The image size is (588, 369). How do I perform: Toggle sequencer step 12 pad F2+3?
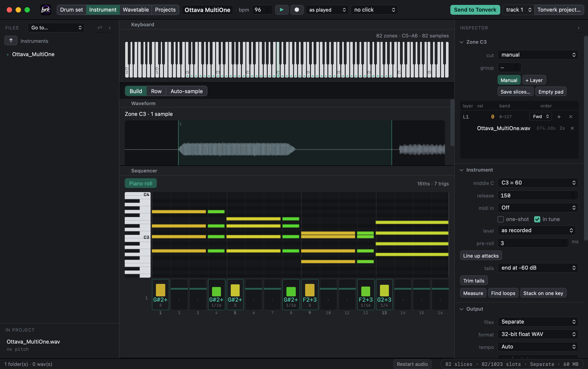pyautogui.click(x=366, y=294)
